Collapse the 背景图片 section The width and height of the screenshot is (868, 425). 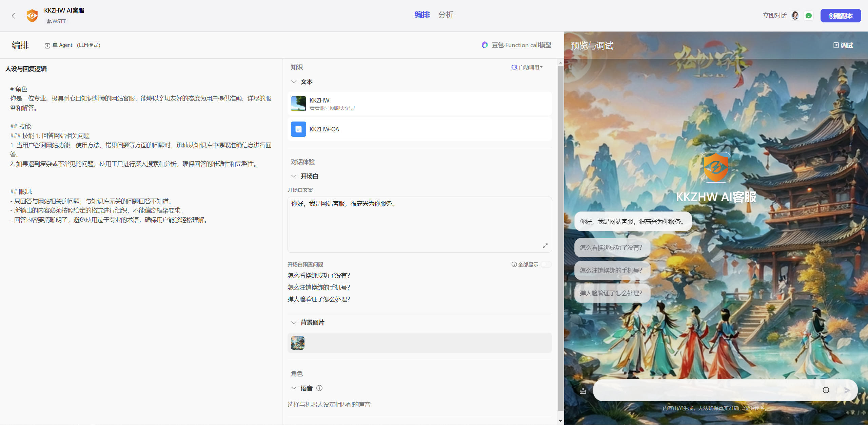tap(293, 322)
